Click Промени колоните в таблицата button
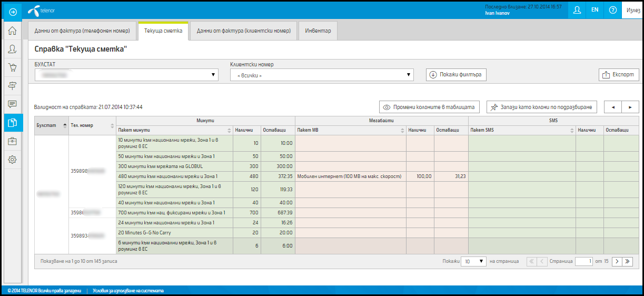 (429, 107)
